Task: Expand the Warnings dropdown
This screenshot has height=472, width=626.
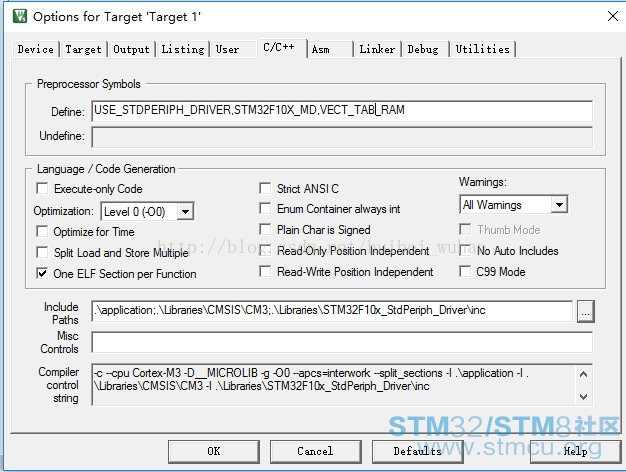Action: [560, 205]
